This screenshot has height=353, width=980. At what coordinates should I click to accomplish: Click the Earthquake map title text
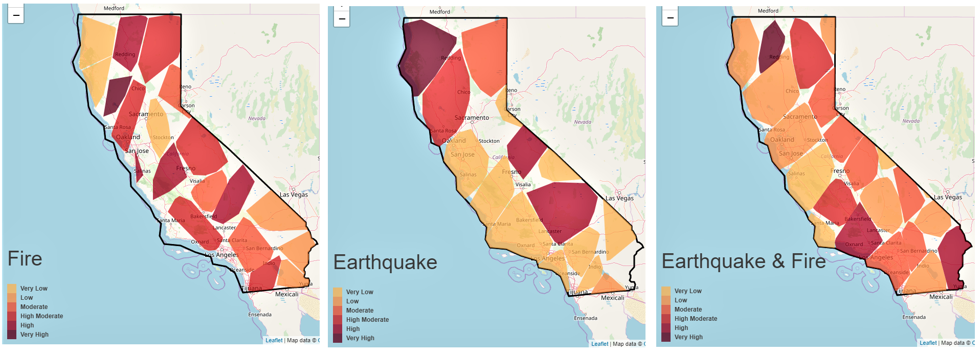[385, 262]
